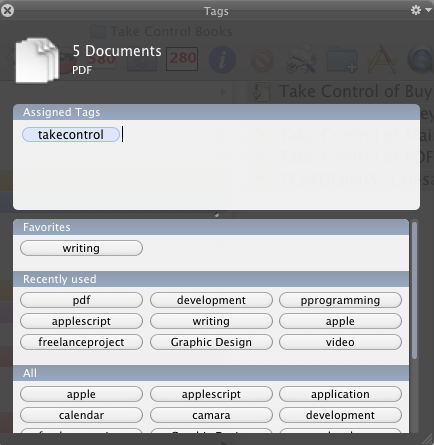Click the dropdown arrow beside the gear
This screenshot has height=445, width=434.
(x=428, y=10)
